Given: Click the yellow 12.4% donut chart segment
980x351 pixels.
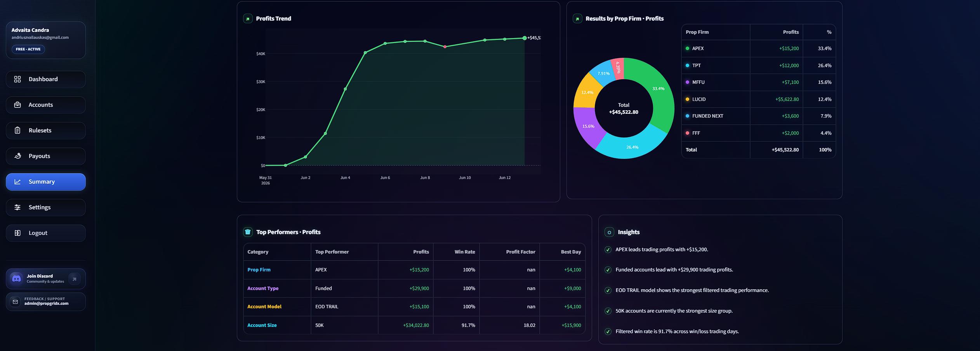Looking at the screenshot, I should click(587, 92).
